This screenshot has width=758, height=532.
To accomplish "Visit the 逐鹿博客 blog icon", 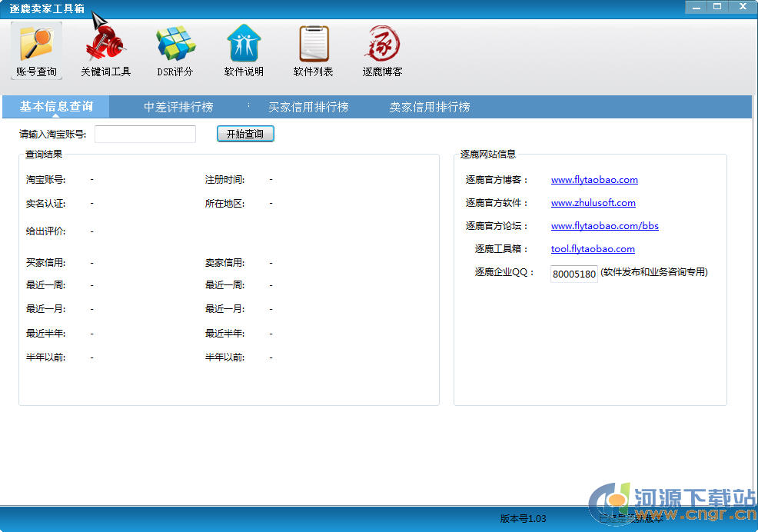I will [x=382, y=51].
